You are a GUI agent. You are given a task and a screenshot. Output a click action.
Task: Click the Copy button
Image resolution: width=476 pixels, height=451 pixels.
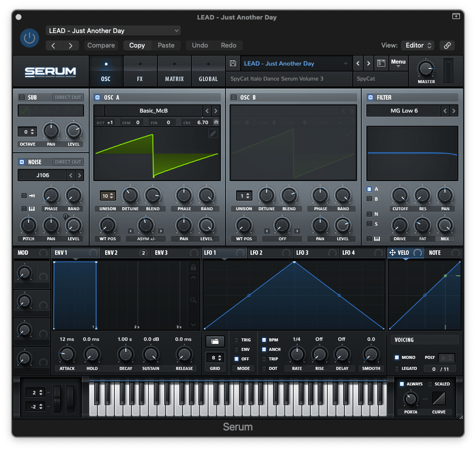[137, 46]
